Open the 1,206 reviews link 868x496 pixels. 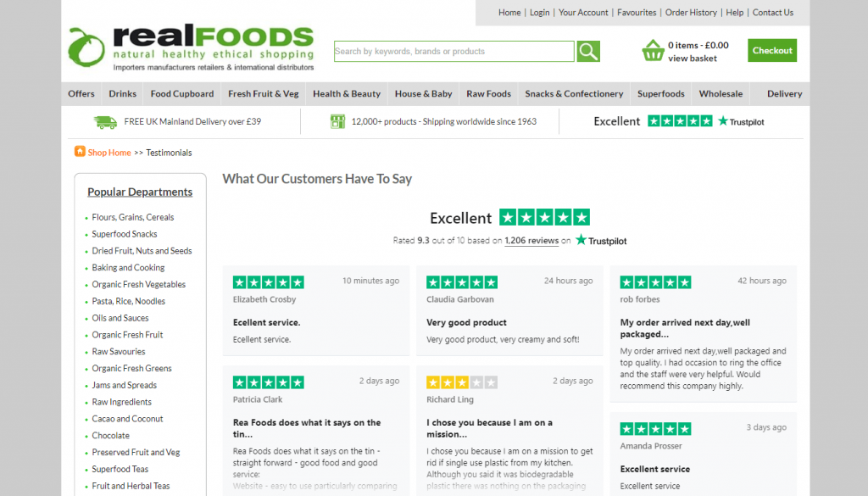point(532,241)
